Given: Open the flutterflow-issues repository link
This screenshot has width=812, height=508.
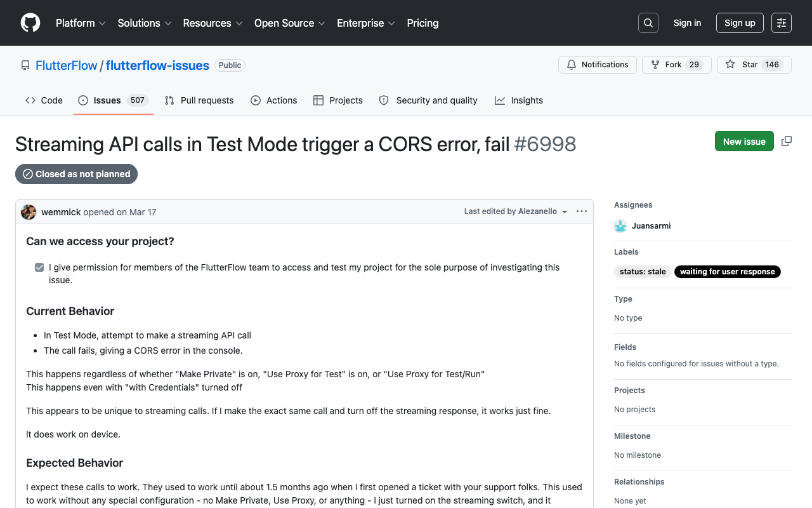Looking at the screenshot, I should (x=157, y=65).
